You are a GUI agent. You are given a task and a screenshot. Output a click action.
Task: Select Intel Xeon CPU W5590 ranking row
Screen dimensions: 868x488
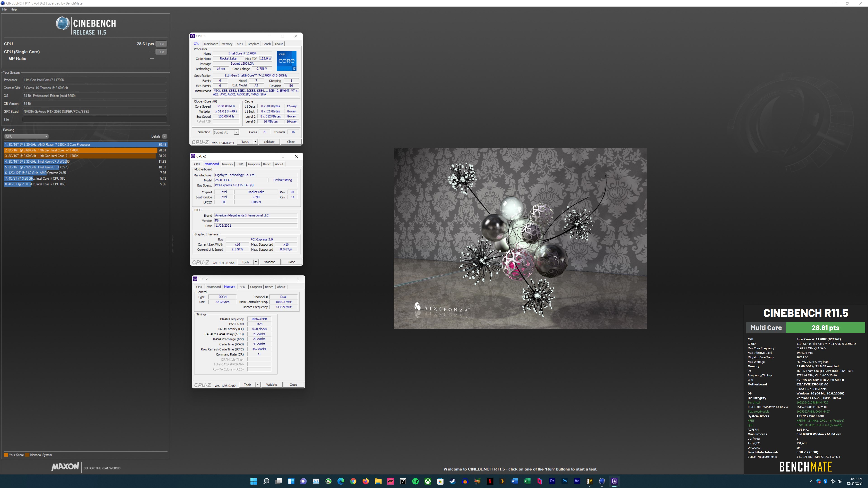point(86,162)
